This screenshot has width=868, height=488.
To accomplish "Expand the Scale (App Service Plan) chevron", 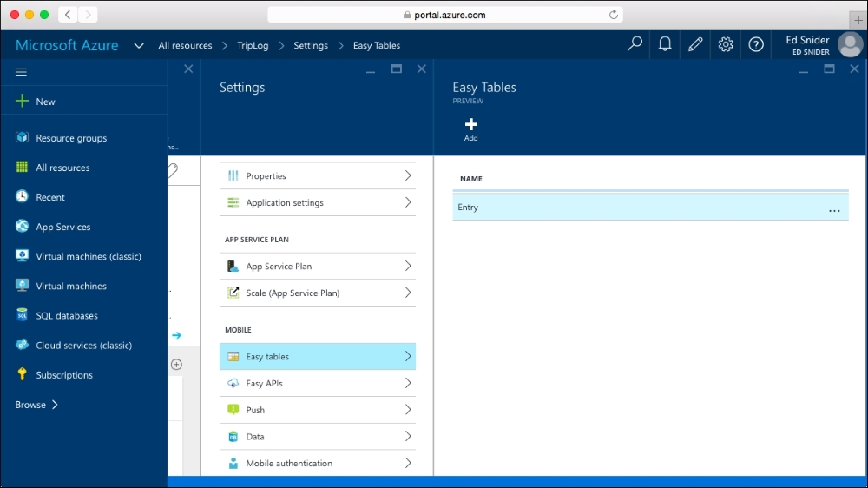I will [408, 293].
